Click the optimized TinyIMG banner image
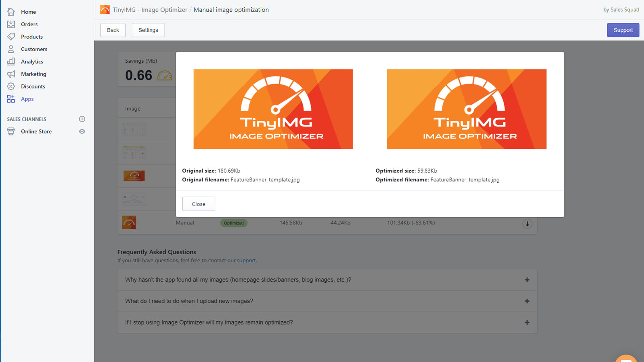 click(467, 109)
